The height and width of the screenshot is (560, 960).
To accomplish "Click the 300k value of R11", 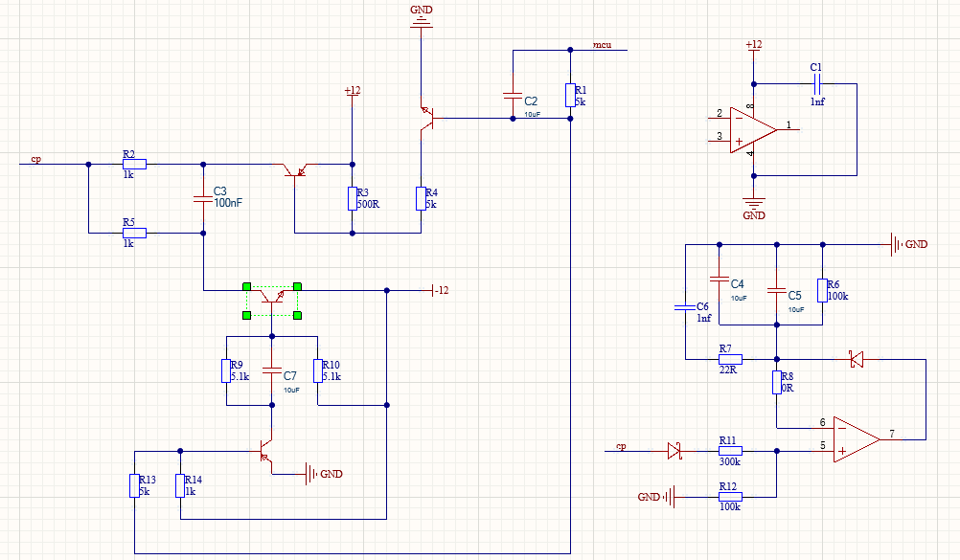I will [730, 462].
